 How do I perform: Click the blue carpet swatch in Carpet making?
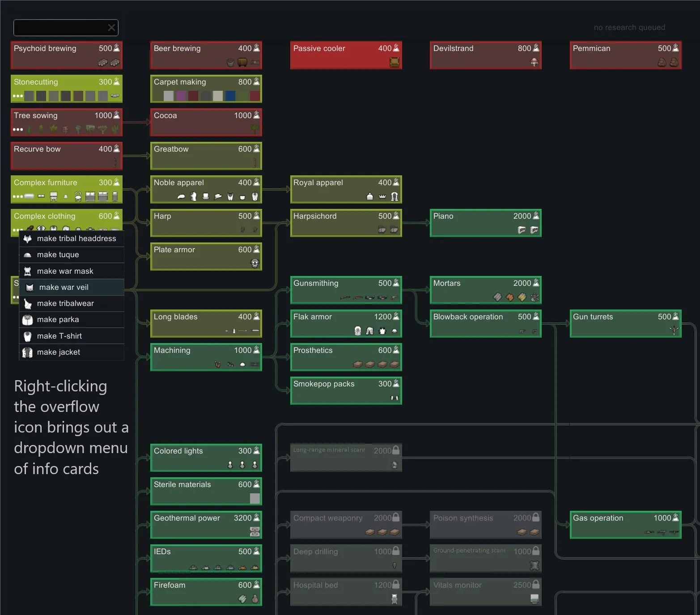pos(230,96)
